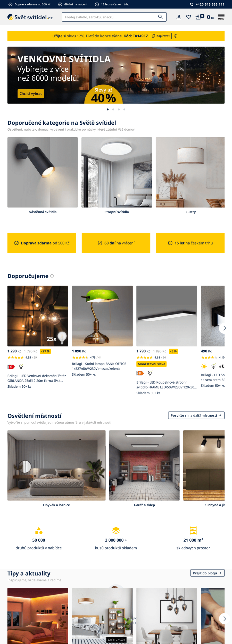Open the wishlist heart icon
This screenshot has width=232, height=644.
click(189, 17)
